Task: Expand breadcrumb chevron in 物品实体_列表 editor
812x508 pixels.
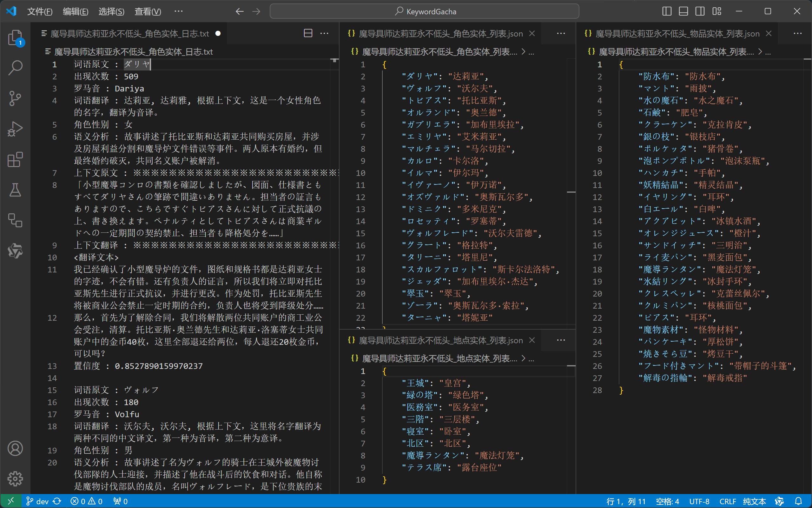Action: point(760,52)
